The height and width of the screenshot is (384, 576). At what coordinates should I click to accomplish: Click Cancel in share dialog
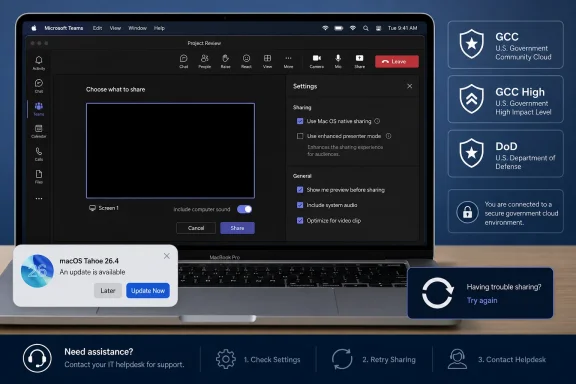pos(196,228)
